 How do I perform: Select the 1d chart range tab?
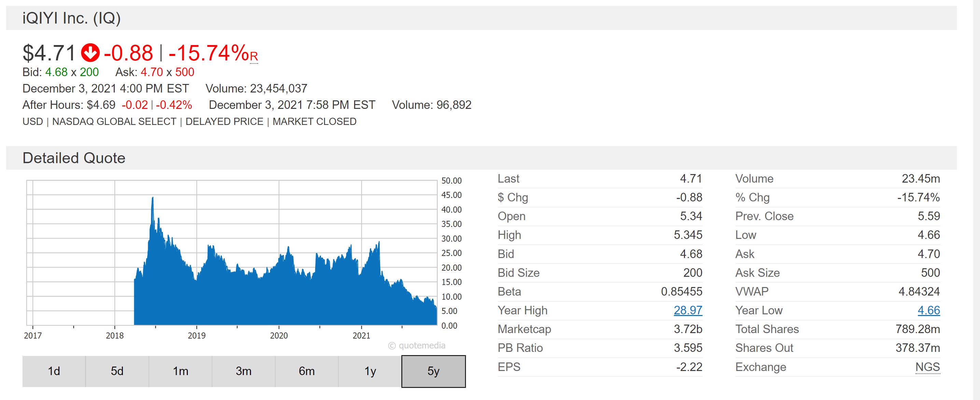54,371
